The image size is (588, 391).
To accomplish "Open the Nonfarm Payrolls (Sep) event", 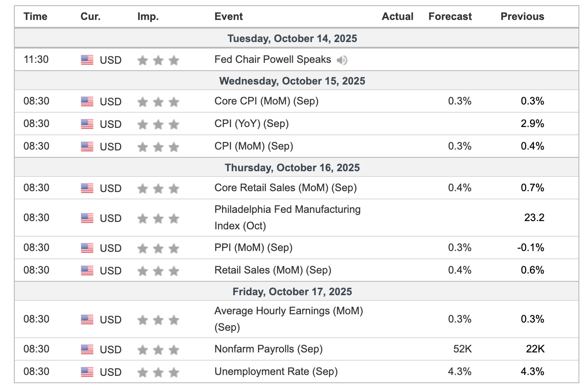I will click(268, 349).
